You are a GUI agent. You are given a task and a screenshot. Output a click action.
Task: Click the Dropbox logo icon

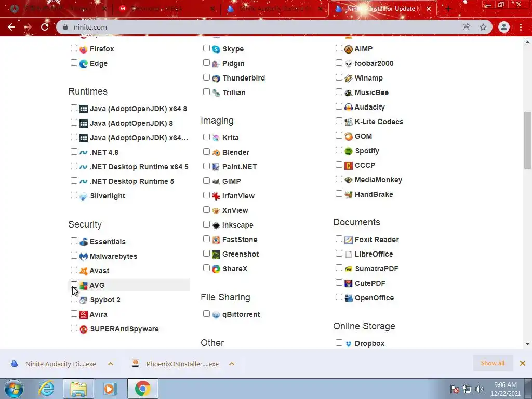point(349,344)
